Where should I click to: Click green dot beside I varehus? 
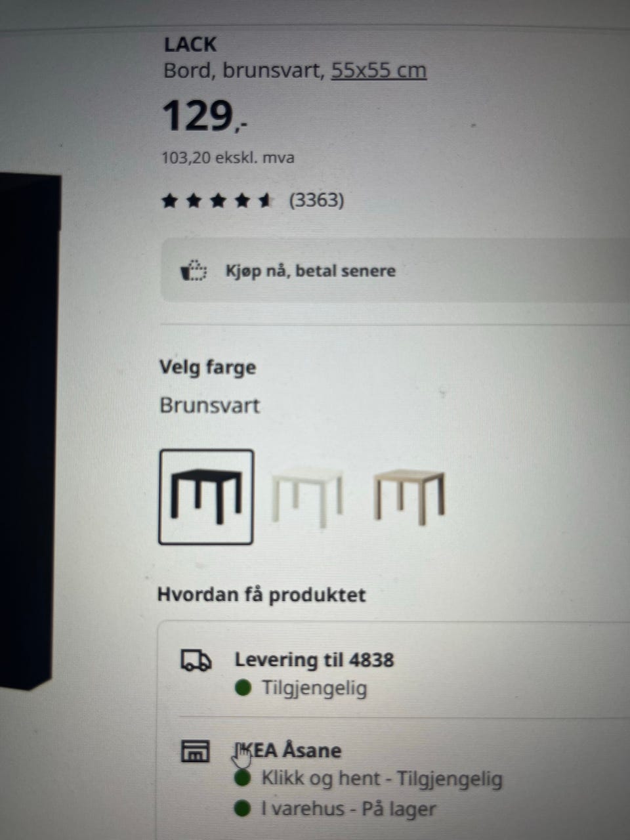[242, 808]
